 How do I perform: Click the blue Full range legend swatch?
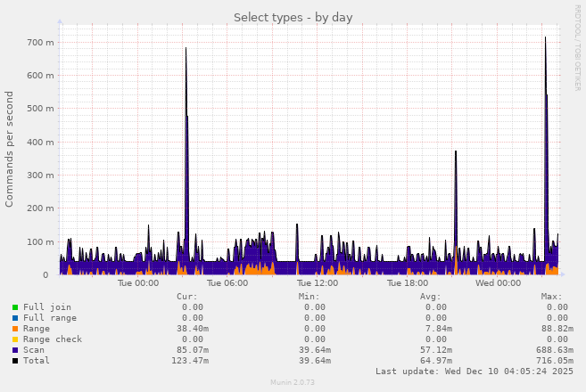click(x=15, y=318)
